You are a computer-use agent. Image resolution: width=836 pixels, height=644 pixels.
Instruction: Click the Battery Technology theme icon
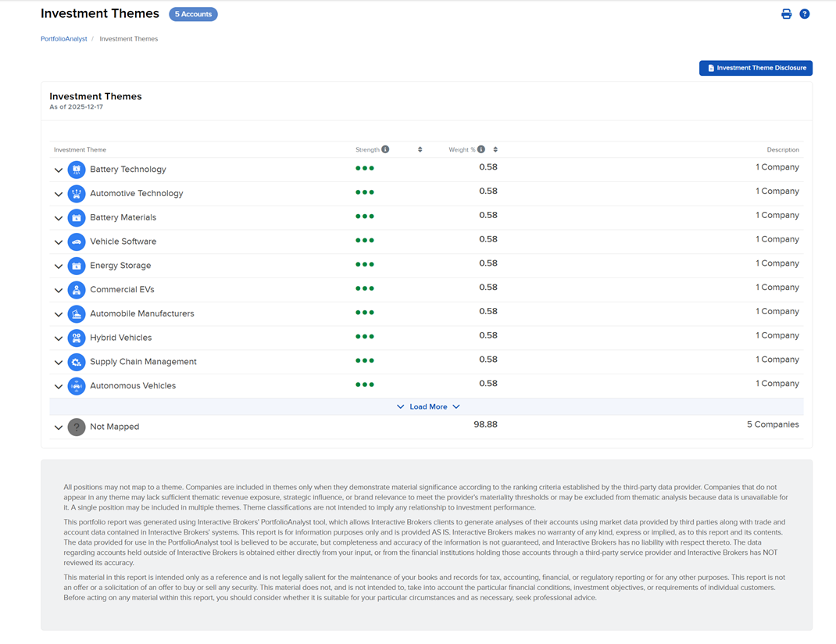click(x=77, y=170)
